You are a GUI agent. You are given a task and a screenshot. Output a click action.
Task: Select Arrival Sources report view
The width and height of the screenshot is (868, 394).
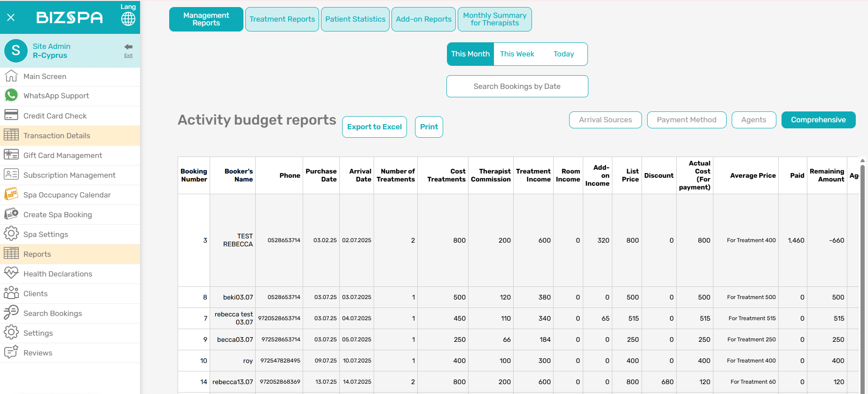(x=605, y=120)
